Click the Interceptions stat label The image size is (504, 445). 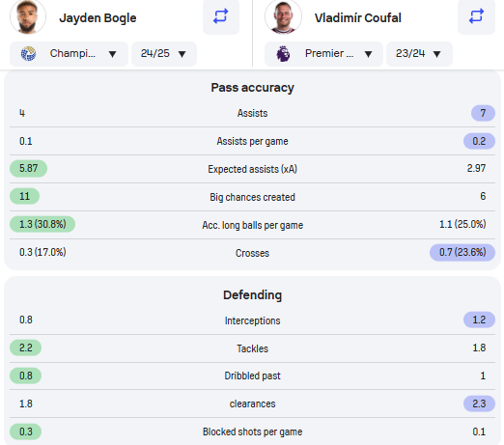tap(252, 320)
